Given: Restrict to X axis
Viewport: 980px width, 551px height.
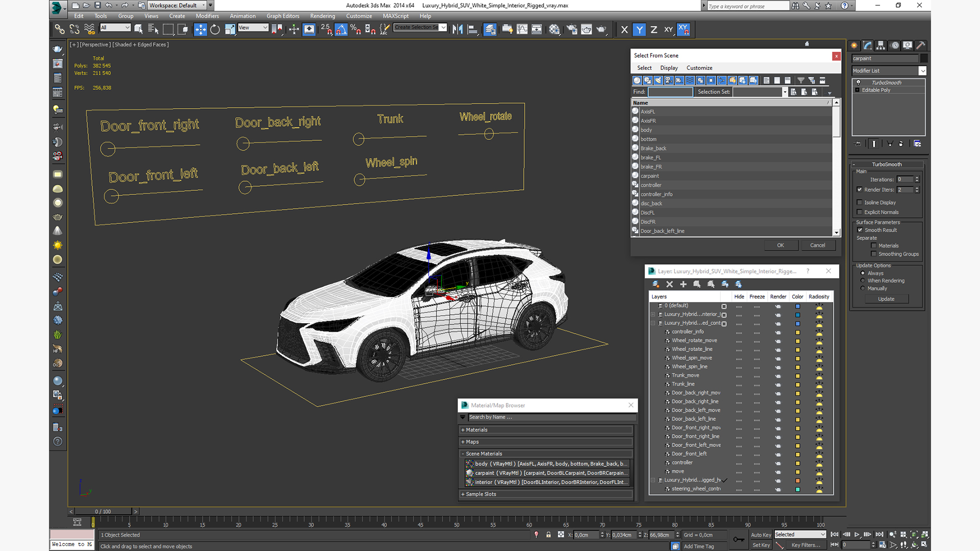Looking at the screenshot, I should [624, 30].
